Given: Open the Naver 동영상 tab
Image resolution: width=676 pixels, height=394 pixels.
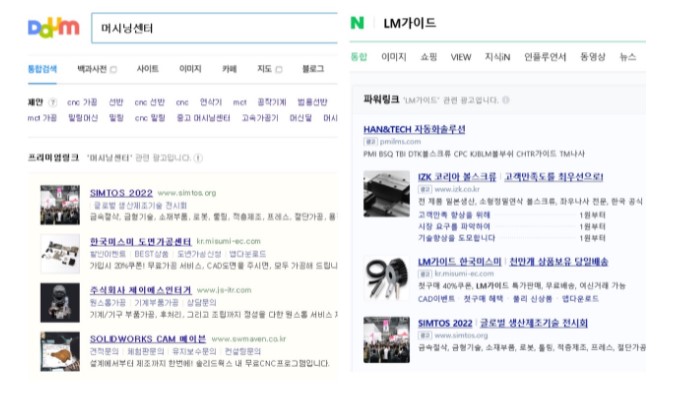Looking at the screenshot, I should 593,57.
